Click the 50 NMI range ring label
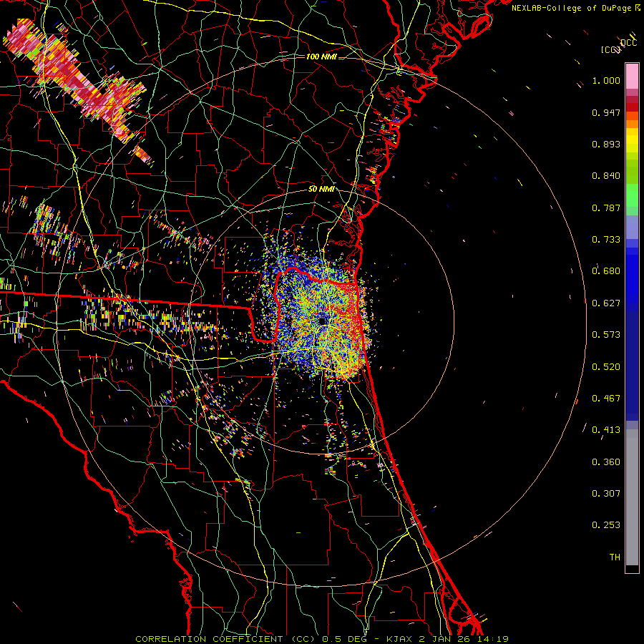644x644 pixels. click(321, 189)
